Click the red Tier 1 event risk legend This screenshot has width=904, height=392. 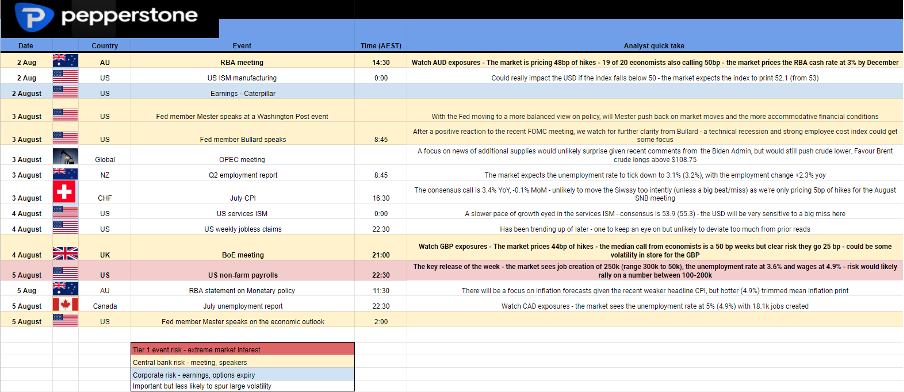click(243, 349)
